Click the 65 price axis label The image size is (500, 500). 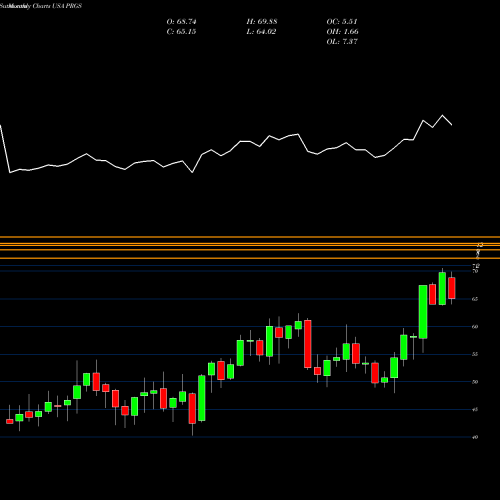475,299
